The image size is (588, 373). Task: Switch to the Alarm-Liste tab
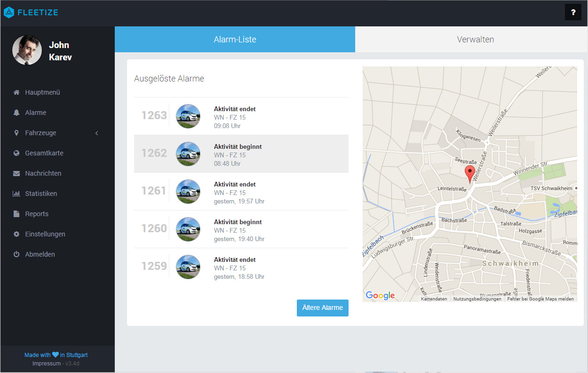235,40
